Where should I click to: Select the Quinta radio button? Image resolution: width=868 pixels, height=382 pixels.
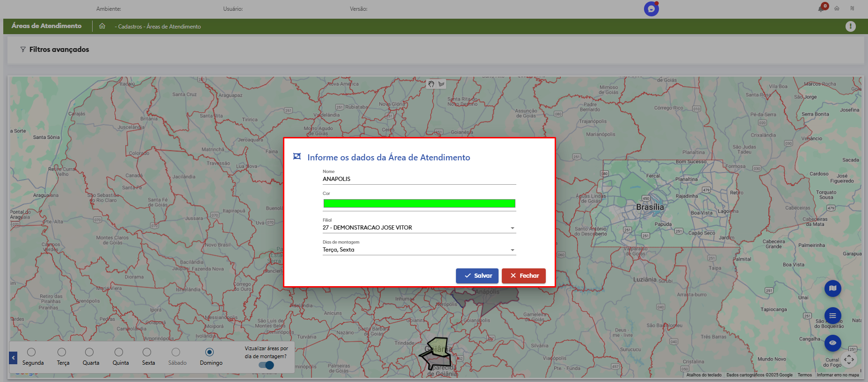(x=119, y=352)
